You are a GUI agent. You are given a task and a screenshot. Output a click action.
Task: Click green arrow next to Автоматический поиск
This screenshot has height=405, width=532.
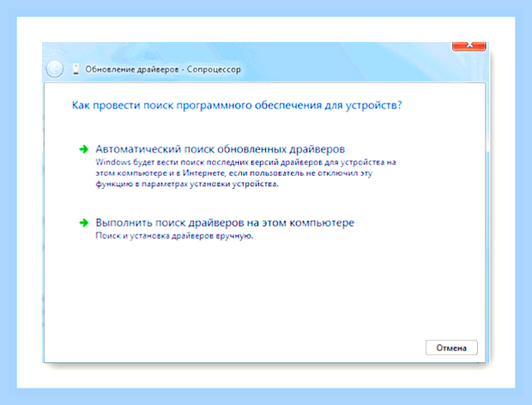pyautogui.click(x=83, y=149)
